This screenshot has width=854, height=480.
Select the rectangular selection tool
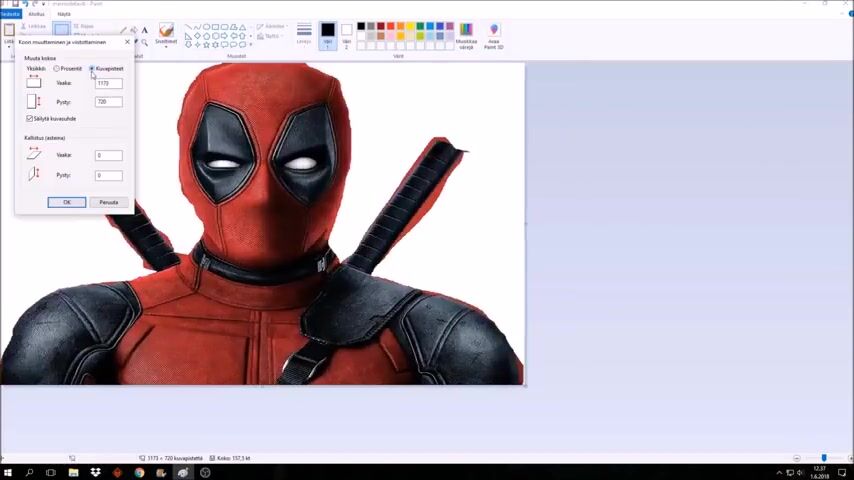click(x=62, y=29)
